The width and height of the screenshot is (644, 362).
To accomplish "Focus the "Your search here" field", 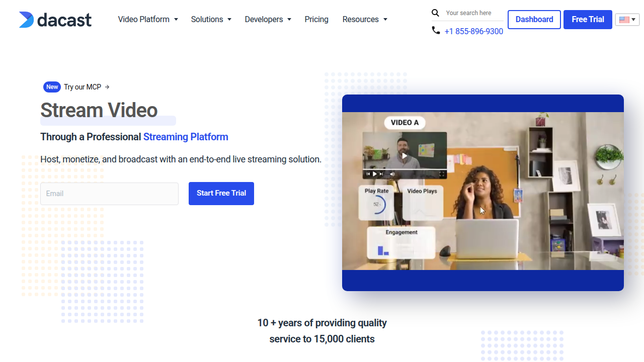I will pyautogui.click(x=473, y=13).
